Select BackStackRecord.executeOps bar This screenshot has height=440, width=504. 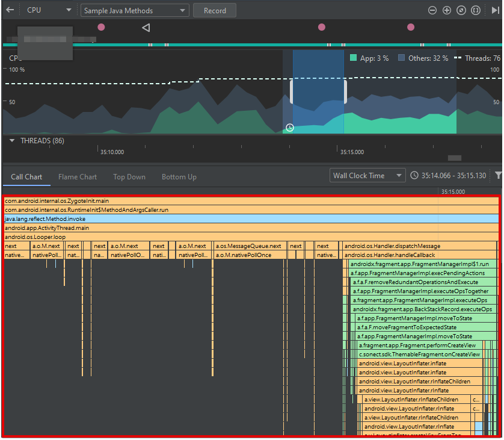[x=423, y=309]
